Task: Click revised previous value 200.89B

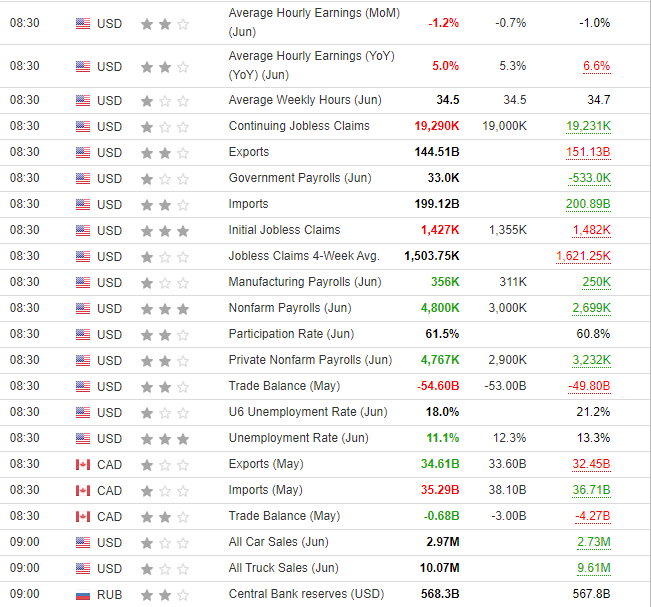Action: (588, 204)
